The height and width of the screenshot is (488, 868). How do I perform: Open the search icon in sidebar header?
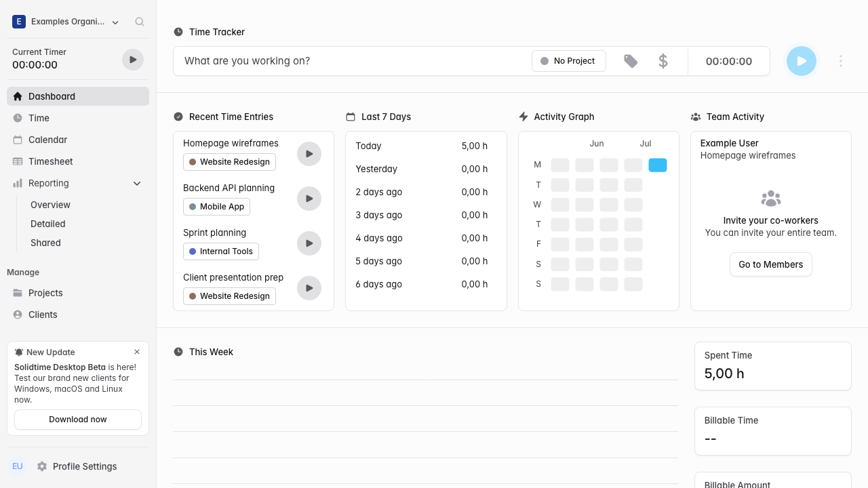[140, 22]
